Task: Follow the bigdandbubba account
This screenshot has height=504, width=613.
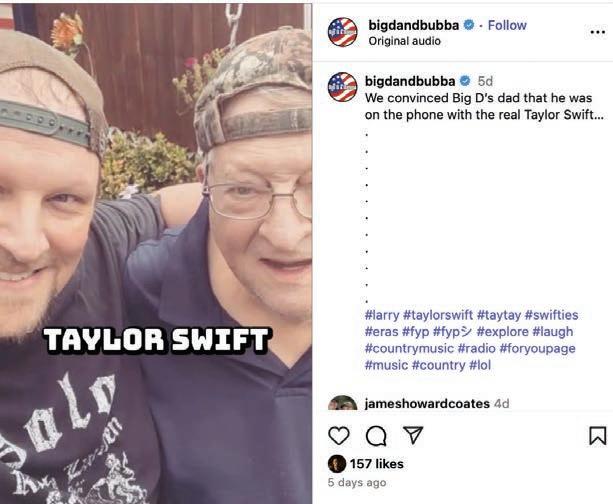Action: (x=507, y=25)
